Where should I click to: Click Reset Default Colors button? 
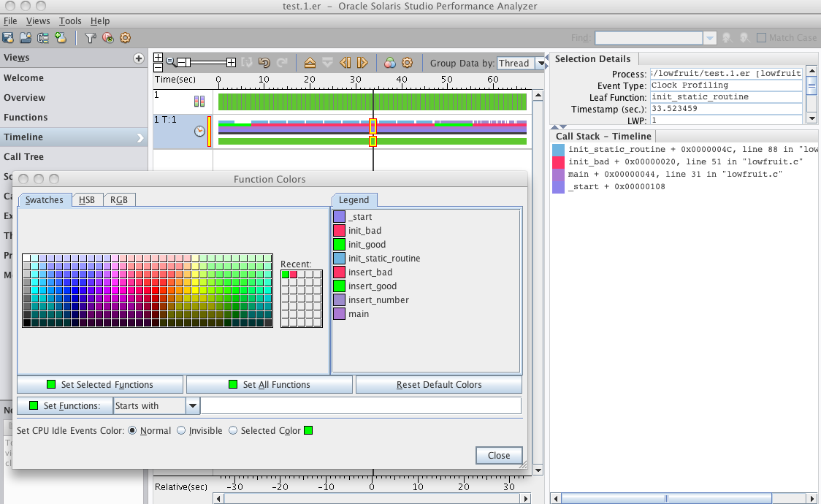point(439,385)
